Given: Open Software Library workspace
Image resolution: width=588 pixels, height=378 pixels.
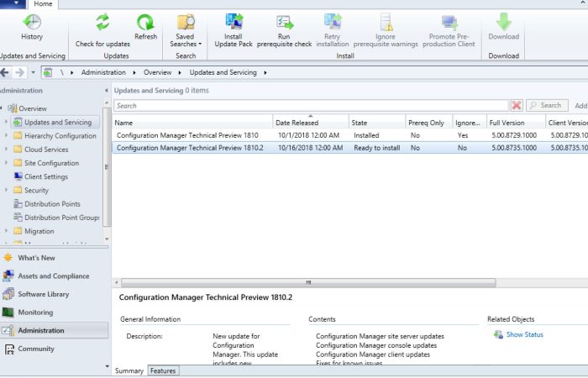Looking at the screenshot, I should [43, 294].
